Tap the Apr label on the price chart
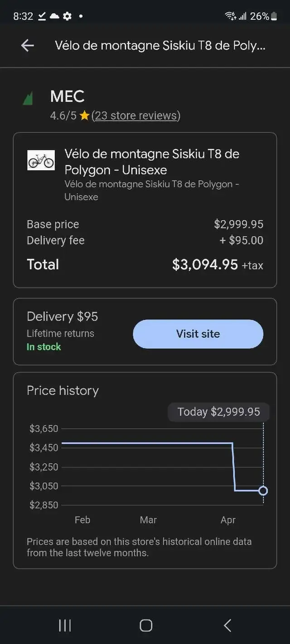 tap(228, 520)
